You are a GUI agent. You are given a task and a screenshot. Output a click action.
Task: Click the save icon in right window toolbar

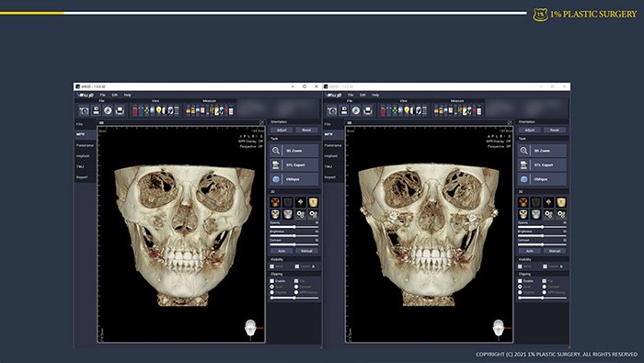344,111
